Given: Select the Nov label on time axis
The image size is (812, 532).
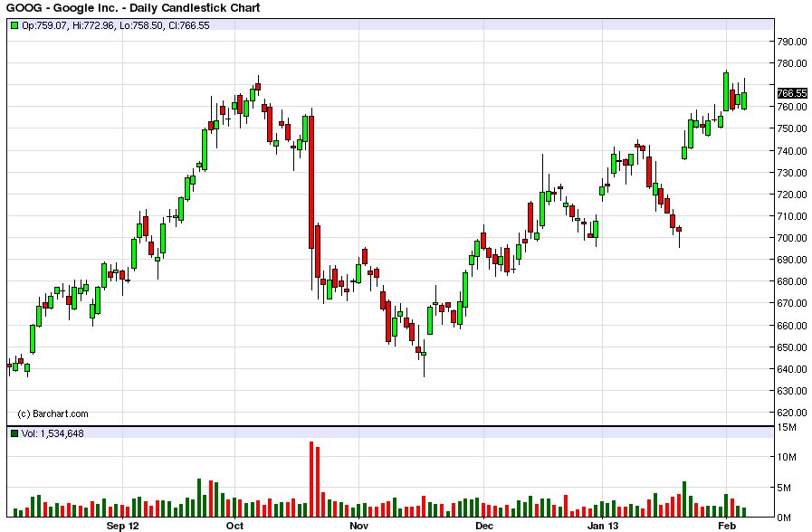Looking at the screenshot, I should click(x=359, y=525).
